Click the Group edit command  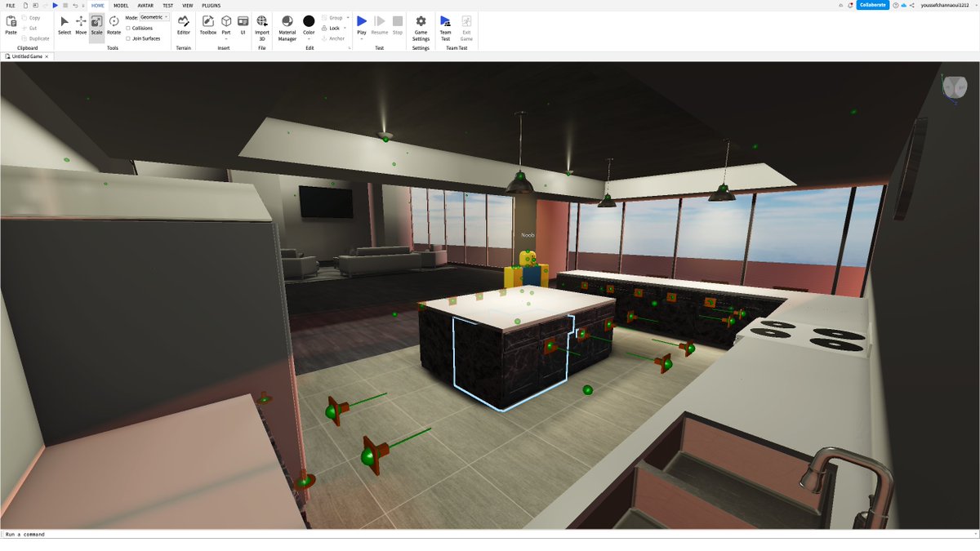click(x=332, y=18)
